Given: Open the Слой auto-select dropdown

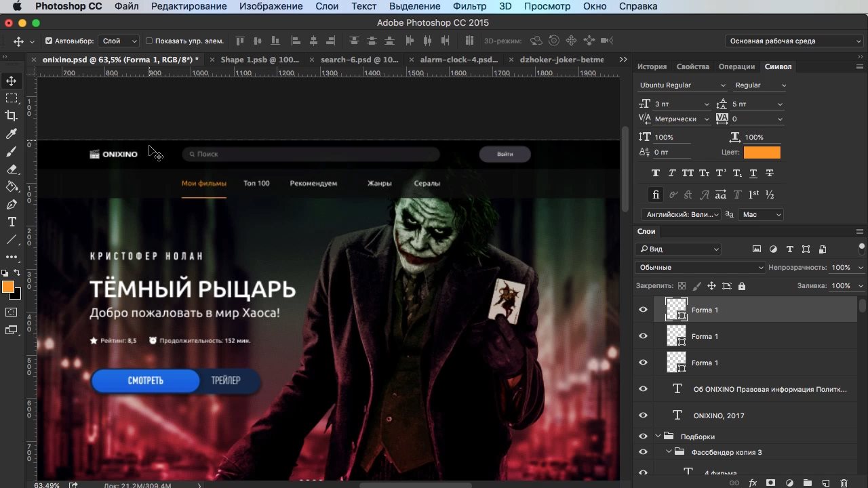Looking at the screenshot, I should point(119,41).
